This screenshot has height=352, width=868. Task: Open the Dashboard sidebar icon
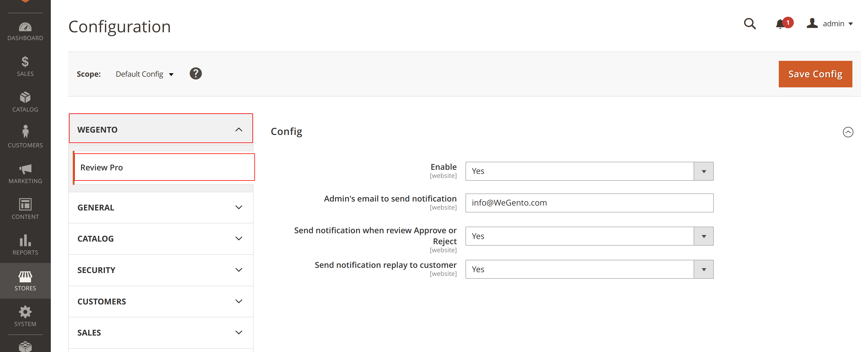coord(25,31)
